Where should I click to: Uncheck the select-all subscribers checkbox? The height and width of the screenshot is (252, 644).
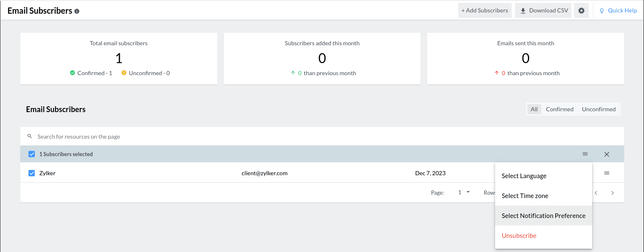click(32, 154)
